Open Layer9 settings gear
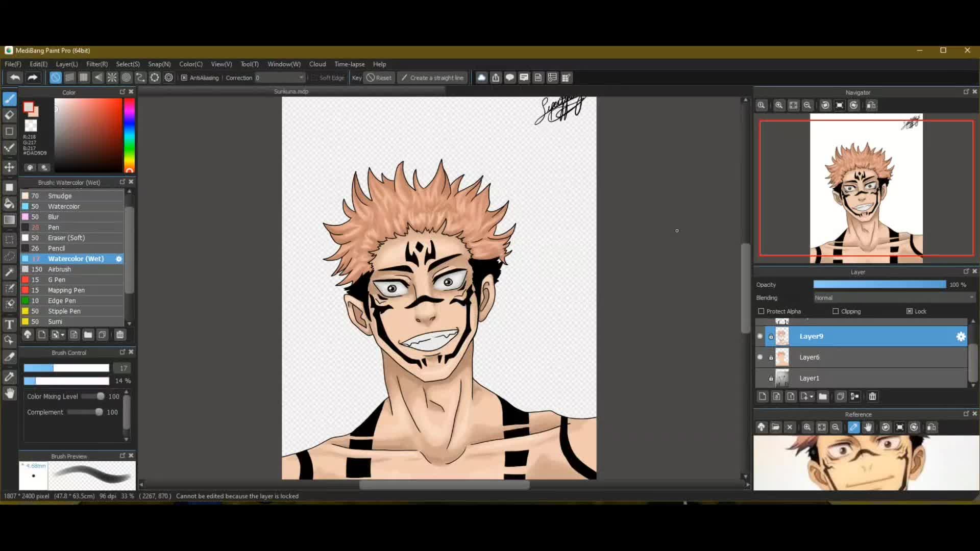The image size is (980, 551). click(961, 336)
